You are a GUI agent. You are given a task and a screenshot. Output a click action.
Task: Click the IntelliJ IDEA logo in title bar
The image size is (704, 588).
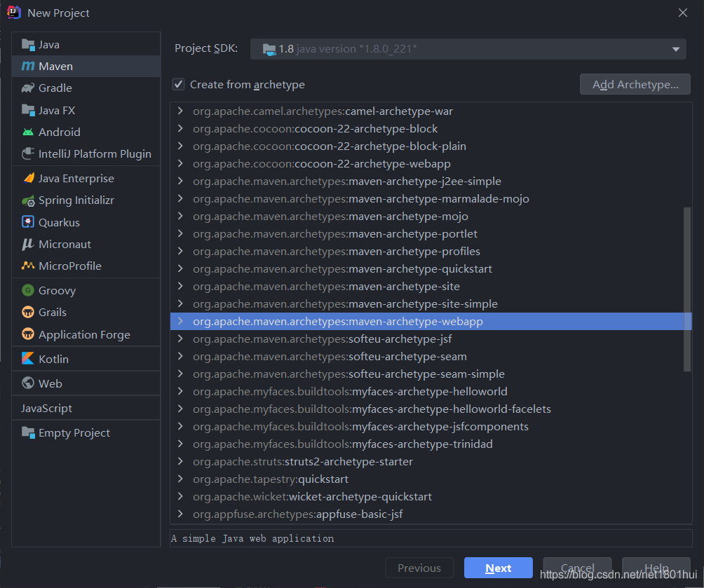coord(14,13)
